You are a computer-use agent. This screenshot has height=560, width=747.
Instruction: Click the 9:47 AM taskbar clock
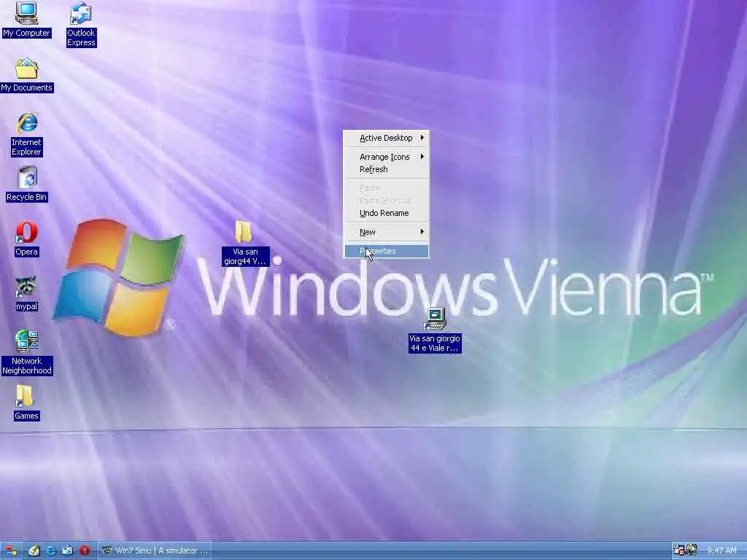pos(721,551)
